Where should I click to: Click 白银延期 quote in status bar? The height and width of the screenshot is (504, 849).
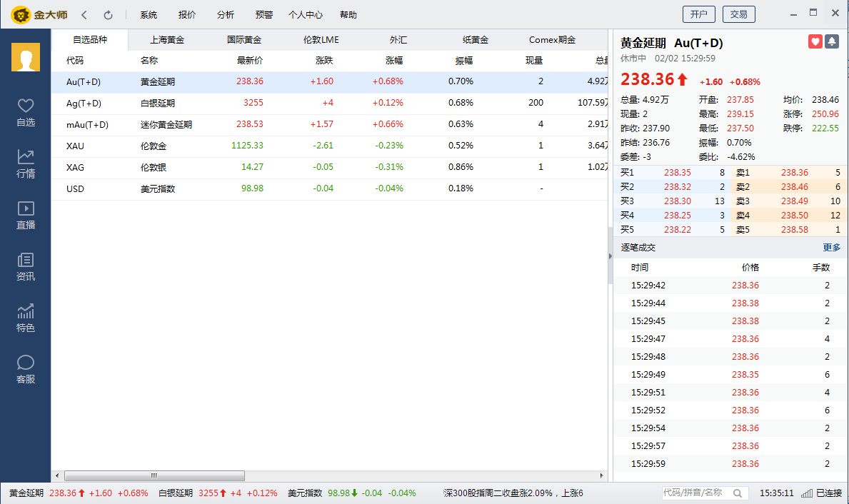coord(218,493)
